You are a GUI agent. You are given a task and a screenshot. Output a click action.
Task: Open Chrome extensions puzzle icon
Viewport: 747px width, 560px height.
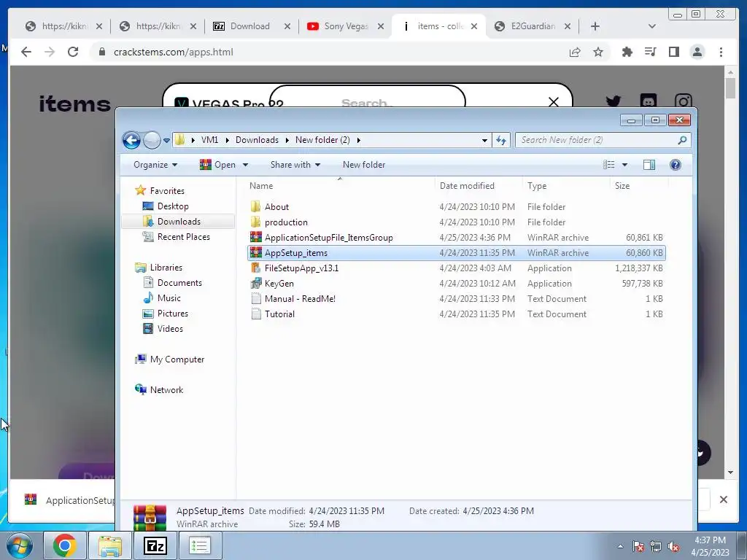627,52
